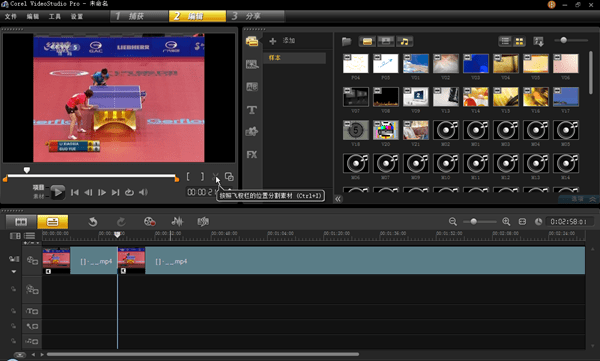Open the 编辑 (Edit) menu
Image resolution: width=600 pixels, height=361 pixels.
33,16
